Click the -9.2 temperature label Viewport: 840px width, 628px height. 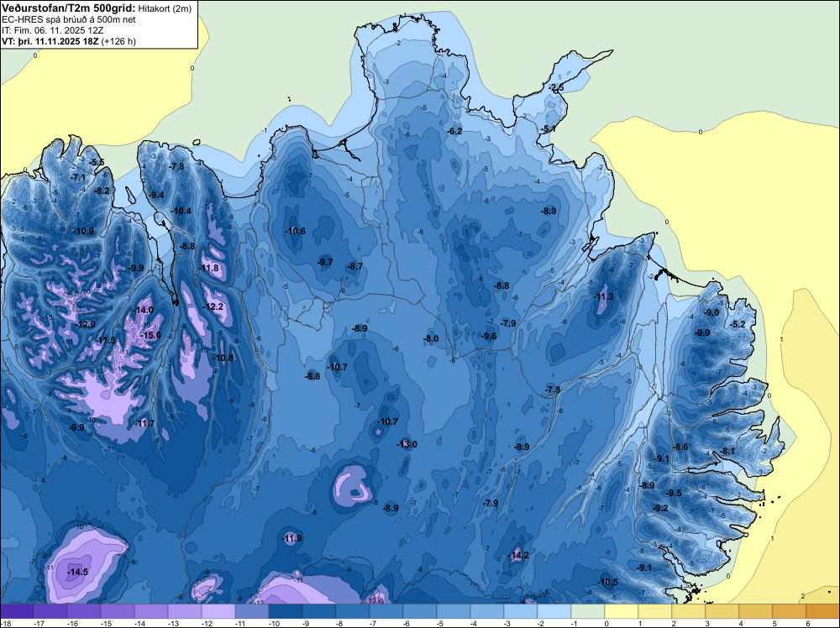coord(660,508)
